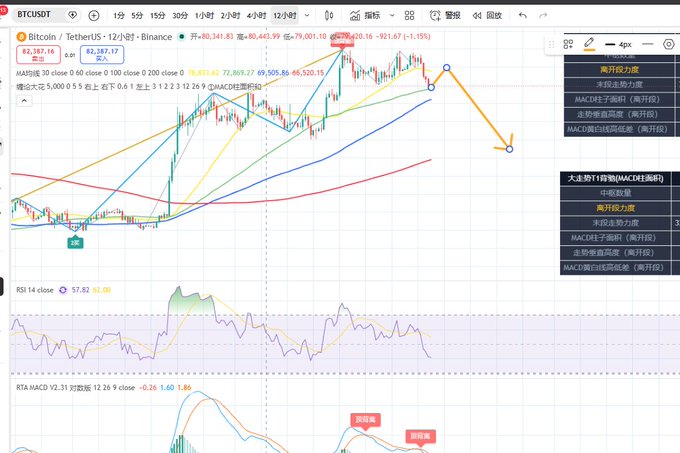Click orange 离开段力度 in upper table

click(x=619, y=70)
